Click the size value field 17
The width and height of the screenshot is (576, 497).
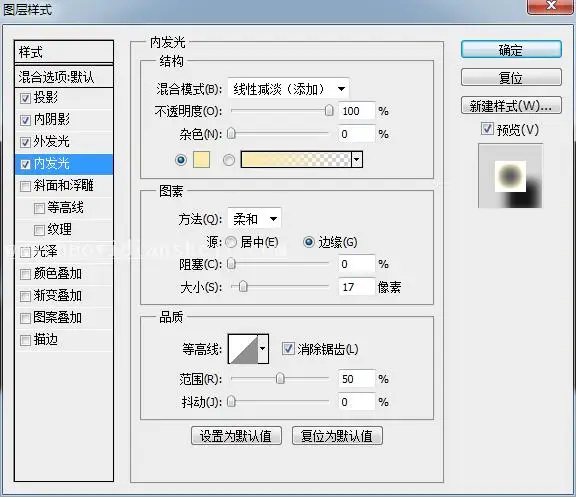point(357,287)
